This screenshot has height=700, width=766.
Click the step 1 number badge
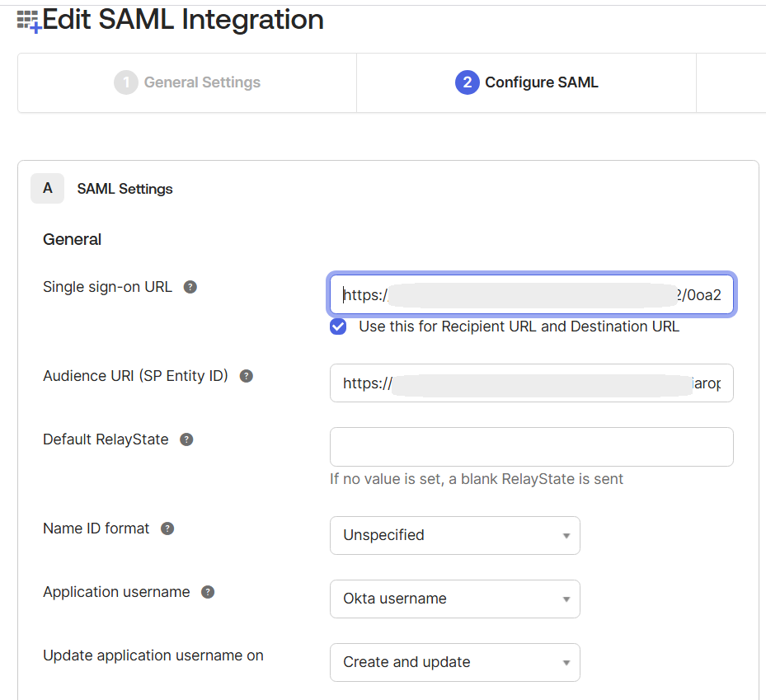[126, 82]
